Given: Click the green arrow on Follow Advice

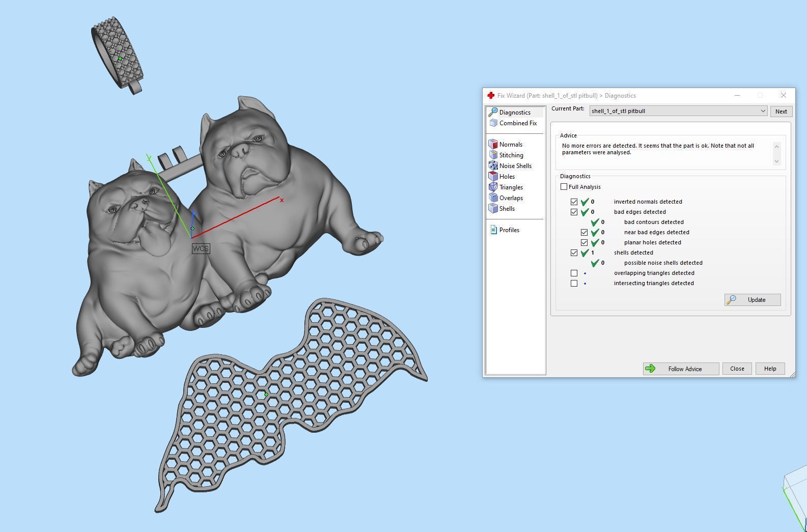Looking at the screenshot, I should tap(650, 369).
